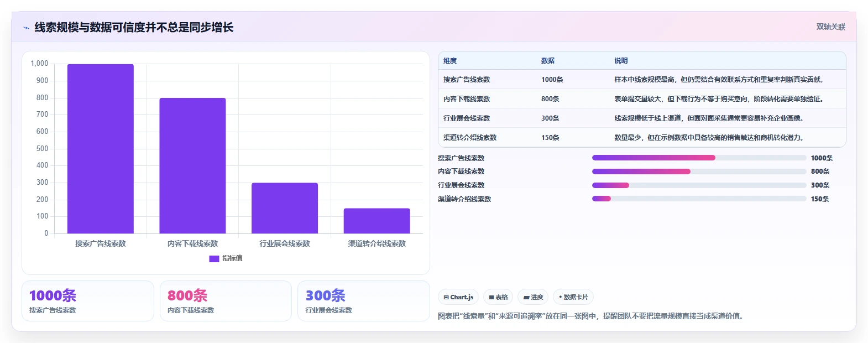Click the 行业展会线索数 bar in the chart
Screen dimensions: 868x343
(x=285, y=208)
